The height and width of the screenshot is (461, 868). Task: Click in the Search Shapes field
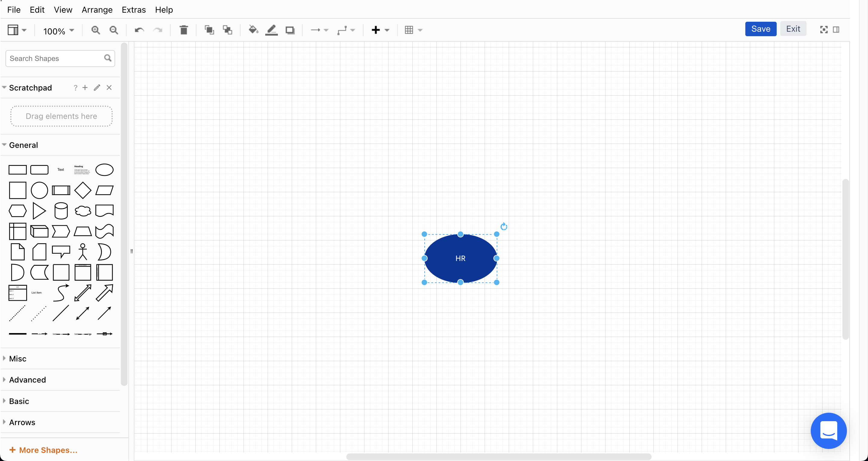coord(54,58)
